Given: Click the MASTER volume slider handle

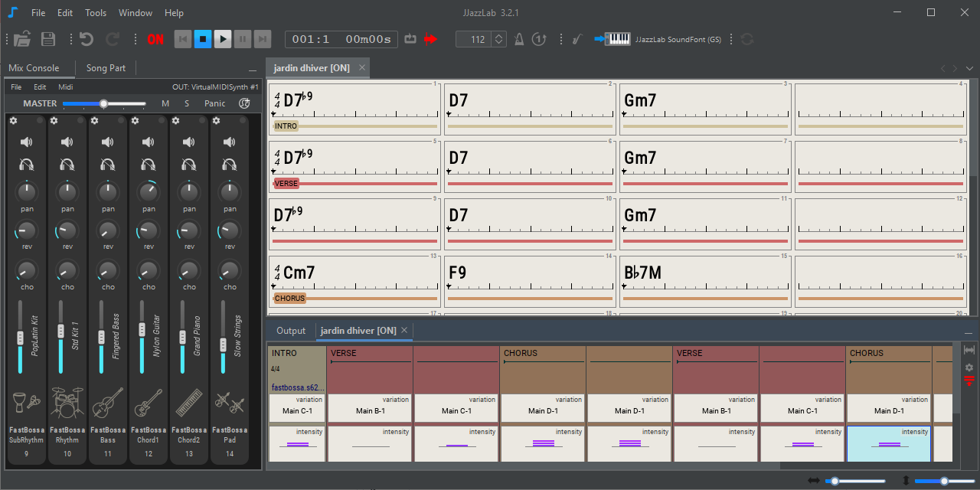Looking at the screenshot, I should (103, 103).
